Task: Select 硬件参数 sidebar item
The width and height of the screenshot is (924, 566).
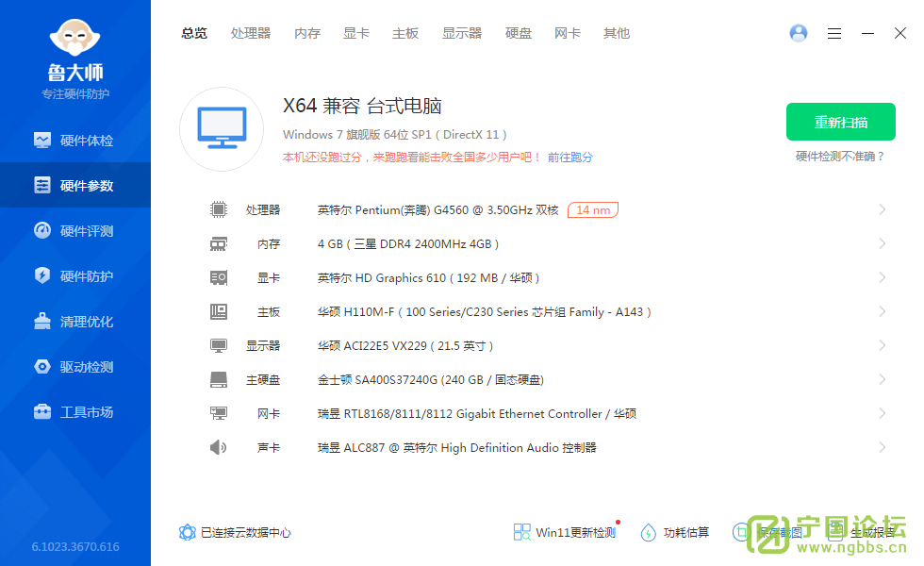Action: 74,185
